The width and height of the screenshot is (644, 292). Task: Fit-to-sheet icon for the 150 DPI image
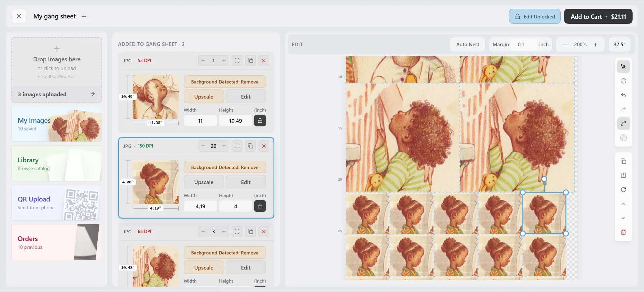pos(237,146)
